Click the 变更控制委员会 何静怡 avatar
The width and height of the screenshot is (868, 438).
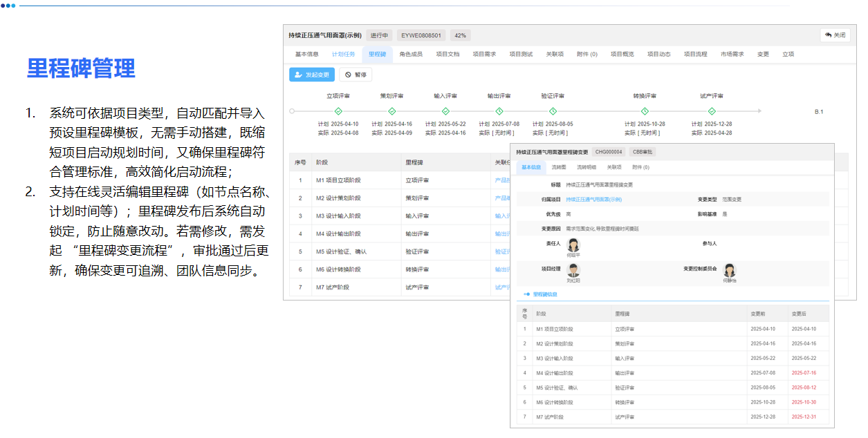[729, 270]
